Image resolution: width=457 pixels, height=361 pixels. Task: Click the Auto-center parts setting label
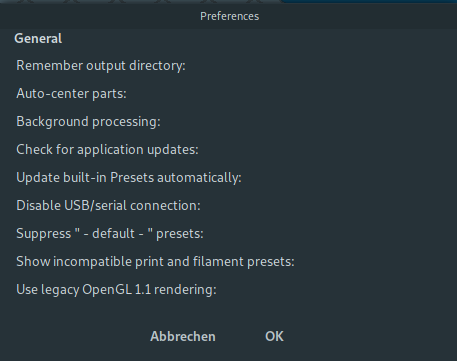(x=71, y=94)
